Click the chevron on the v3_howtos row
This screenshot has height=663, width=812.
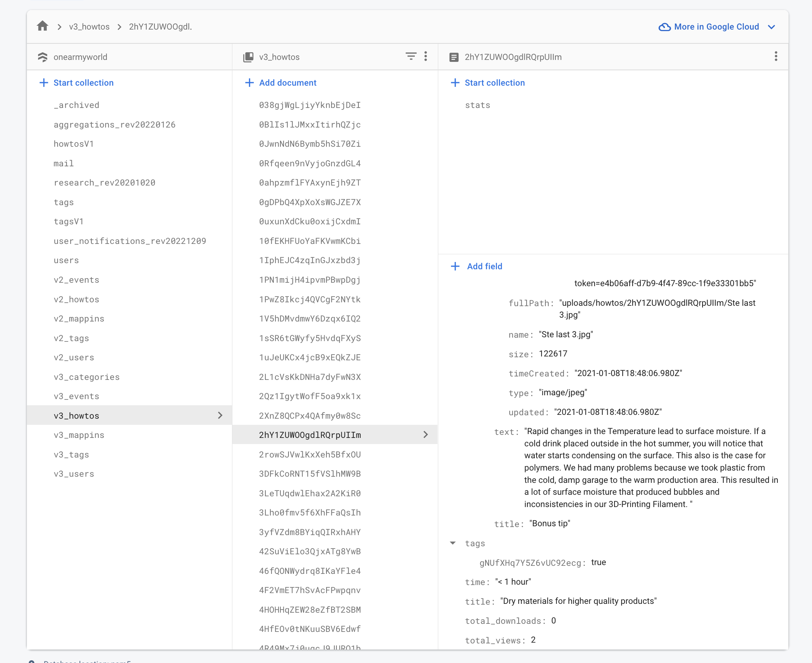tap(220, 415)
